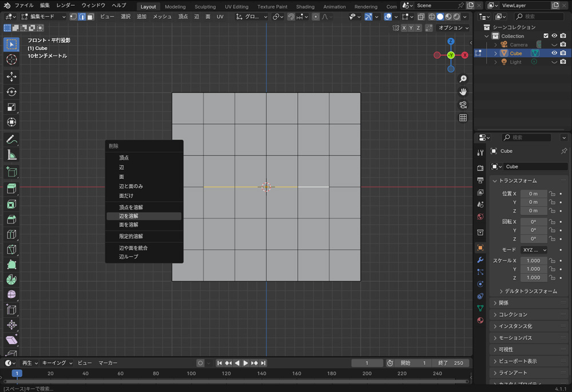Toggle the lock for Location X
Screen dimensions: 572x392
tap(552, 194)
